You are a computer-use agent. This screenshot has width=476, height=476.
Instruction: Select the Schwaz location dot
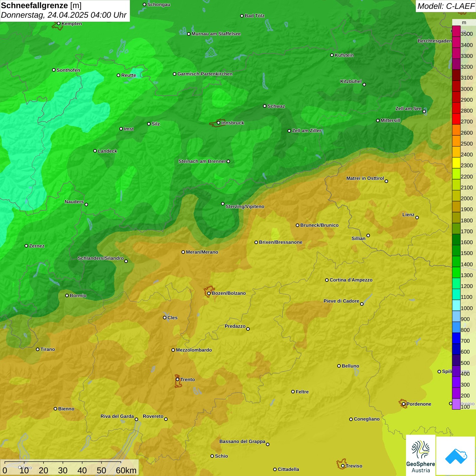pyautogui.click(x=265, y=106)
